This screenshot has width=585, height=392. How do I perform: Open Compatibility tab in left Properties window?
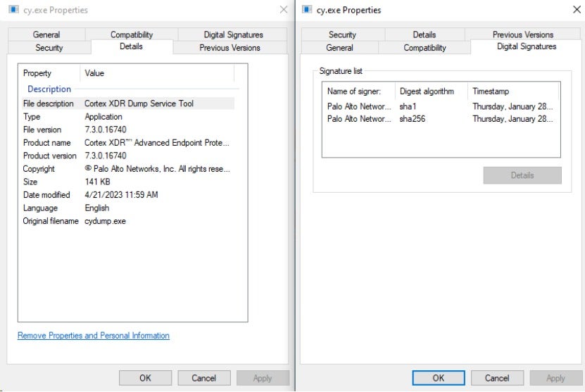pos(132,34)
